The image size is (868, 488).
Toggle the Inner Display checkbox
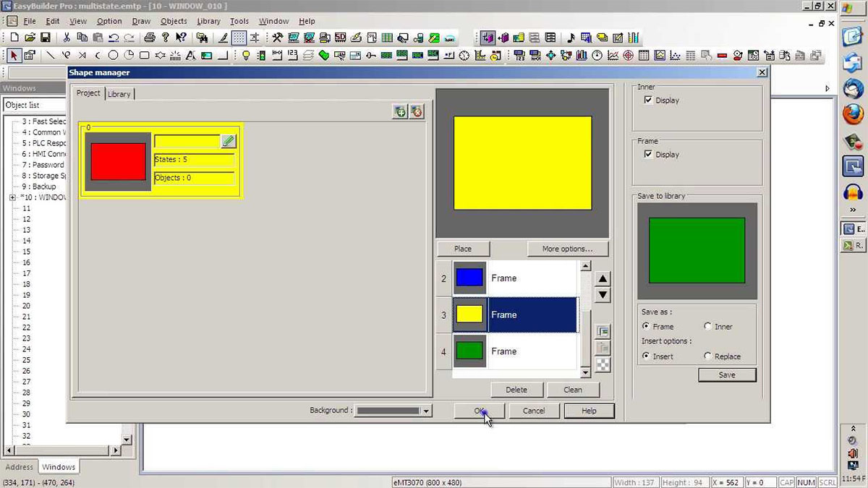(x=648, y=100)
